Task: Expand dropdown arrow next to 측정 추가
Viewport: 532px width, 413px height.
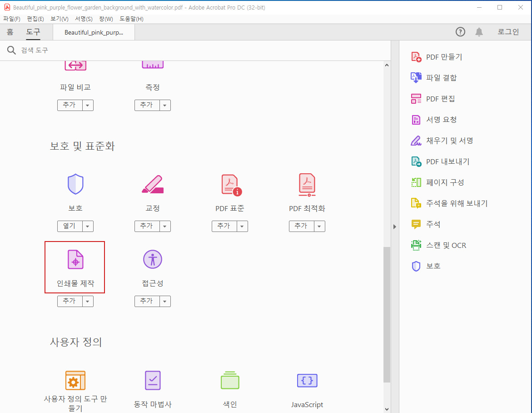Action: [165, 105]
